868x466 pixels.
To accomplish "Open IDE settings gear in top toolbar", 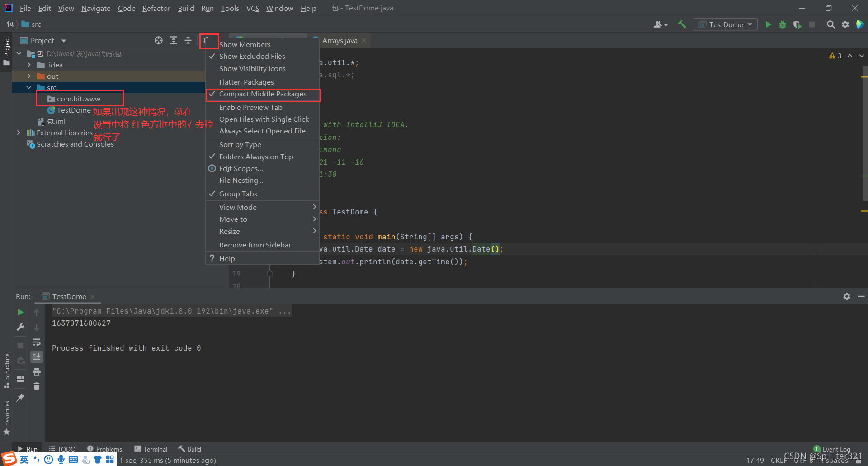I will pyautogui.click(x=845, y=24).
